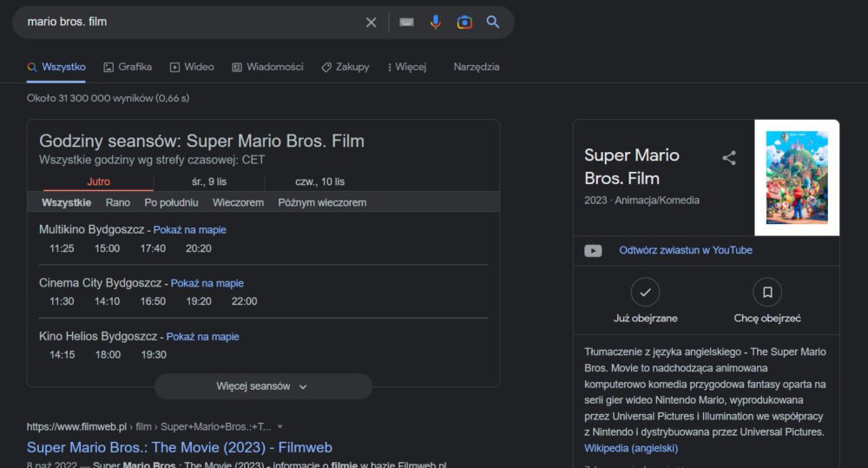Open the Super Mario Bros. movie poster

point(797,177)
